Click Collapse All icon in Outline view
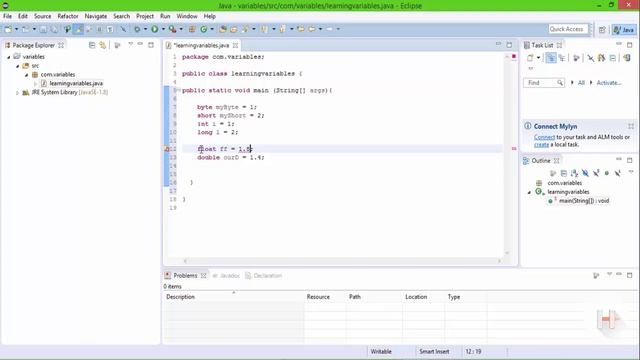Screen dimensions: 640x360 [x=564, y=173]
